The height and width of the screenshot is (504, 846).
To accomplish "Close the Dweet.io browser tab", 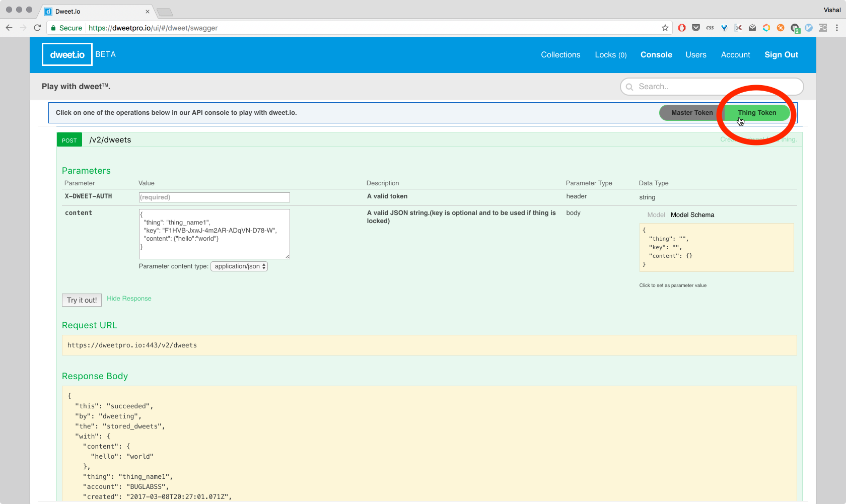I will [148, 12].
